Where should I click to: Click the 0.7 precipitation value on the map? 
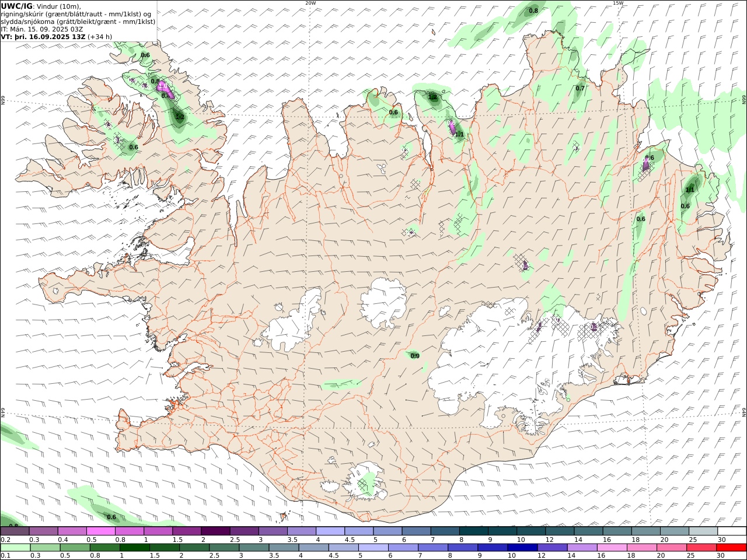point(580,89)
